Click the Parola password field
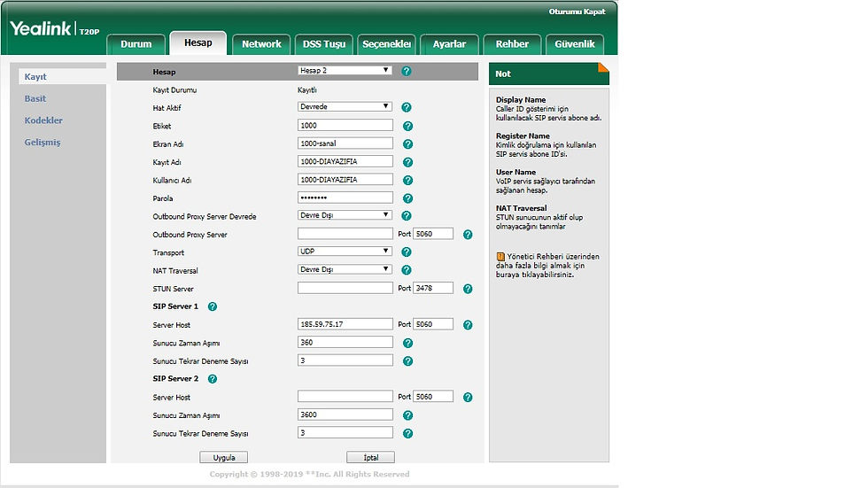 [345, 198]
